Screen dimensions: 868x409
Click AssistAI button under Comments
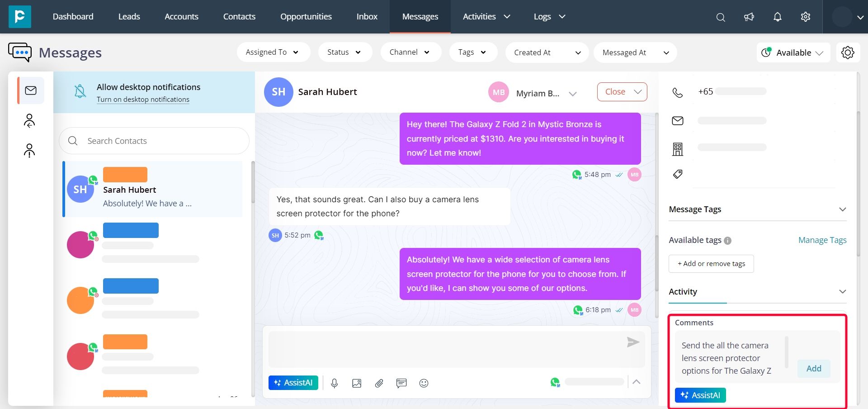click(x=700, y=395)
